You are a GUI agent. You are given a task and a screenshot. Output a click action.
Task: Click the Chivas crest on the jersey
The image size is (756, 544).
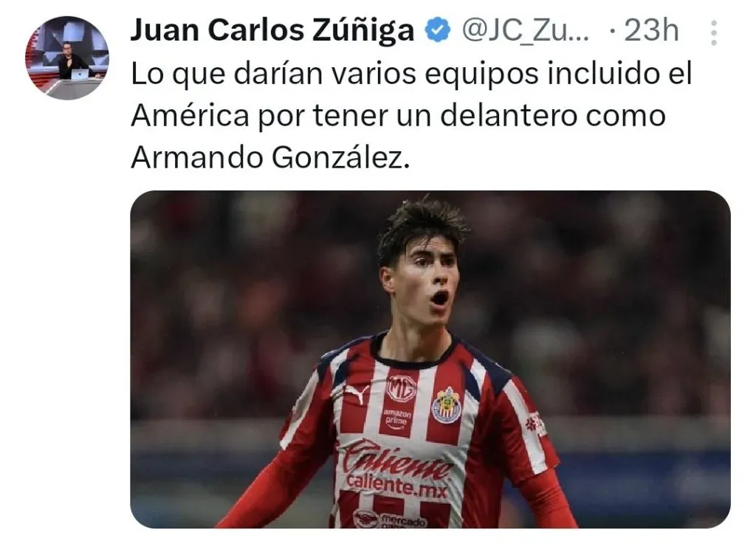click(x=446, y=405)
